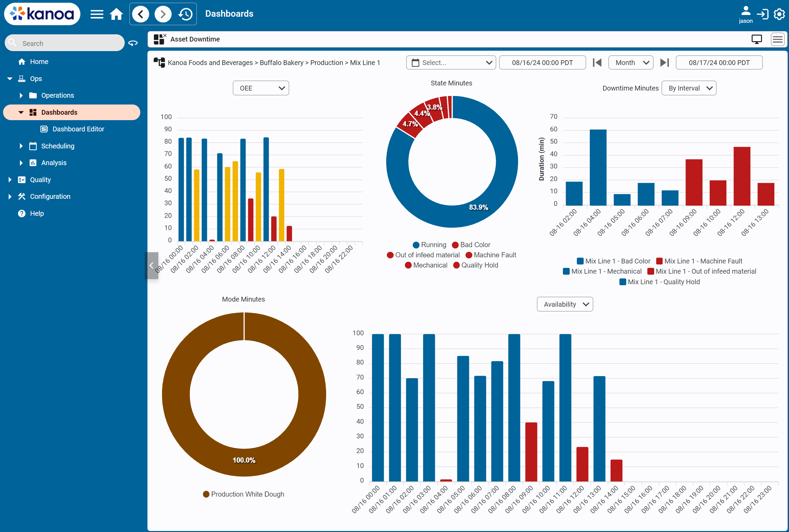Toggle Mix Line 1 - Out of infeed material
Viewport: 789px width, 532px height.
point(702,271)
